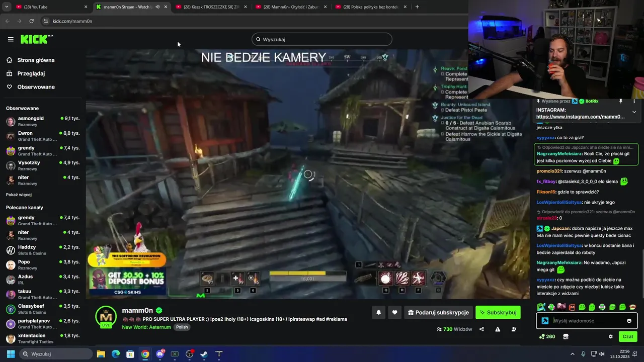Click the CSG Skins deposit bonus banner

coord(127,281)
